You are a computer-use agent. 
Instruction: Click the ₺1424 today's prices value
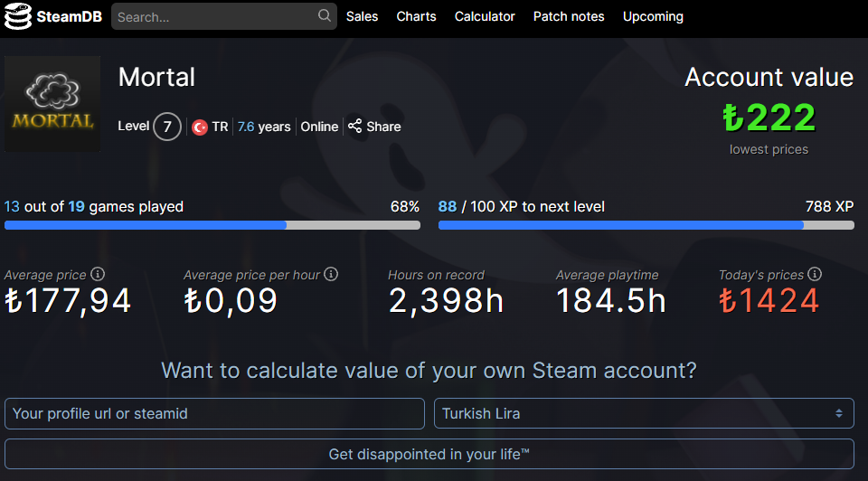[x=769, y=301]
